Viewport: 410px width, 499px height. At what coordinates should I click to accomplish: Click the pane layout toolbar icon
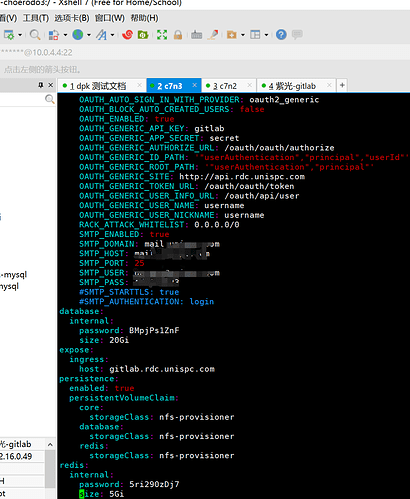tap(255, 35)
